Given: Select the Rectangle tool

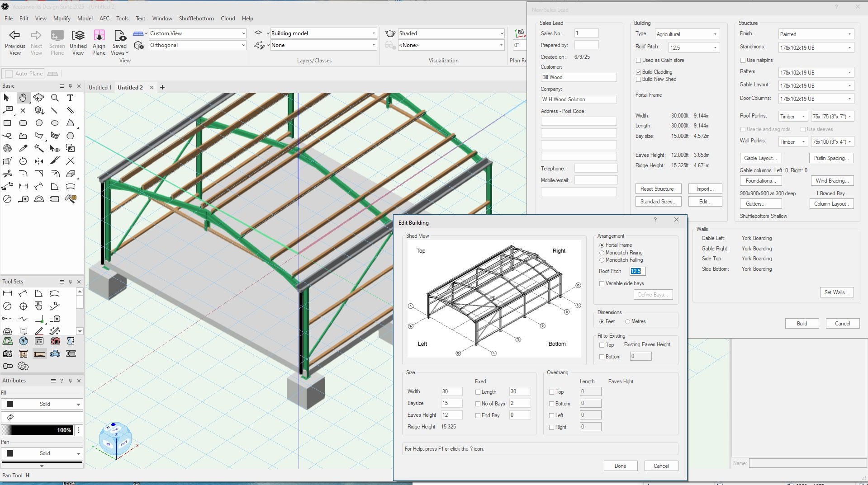Looking at the screenshot, I should coord(7,123).
